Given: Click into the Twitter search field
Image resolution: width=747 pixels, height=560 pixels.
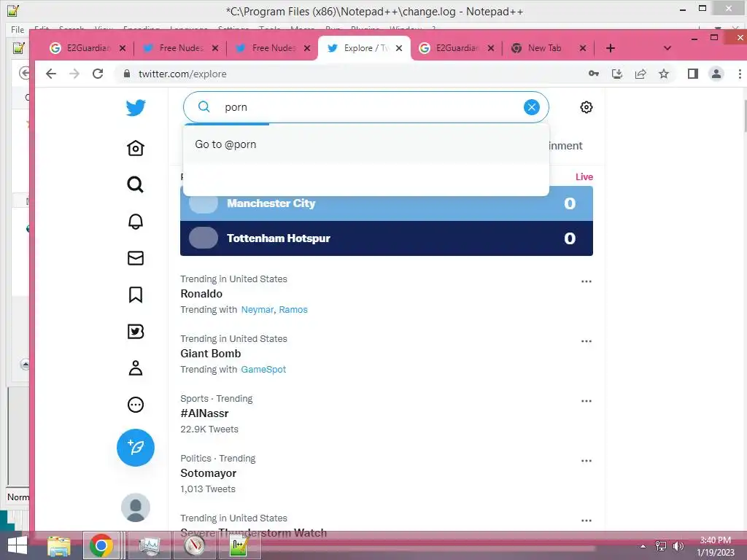Looking at the screenshot, I should [366, 107].
